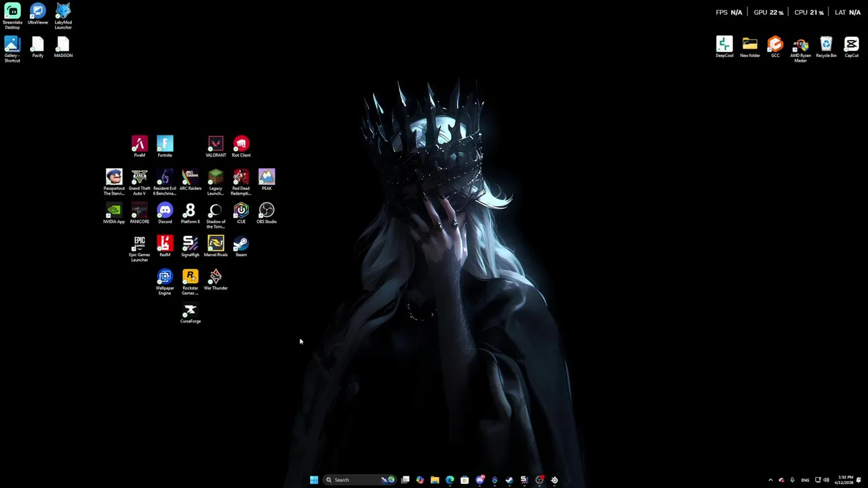The width and height of the screenshot is (868, 488).
Task: Select the CapCut desktop icon
Action: coord(852,47)
